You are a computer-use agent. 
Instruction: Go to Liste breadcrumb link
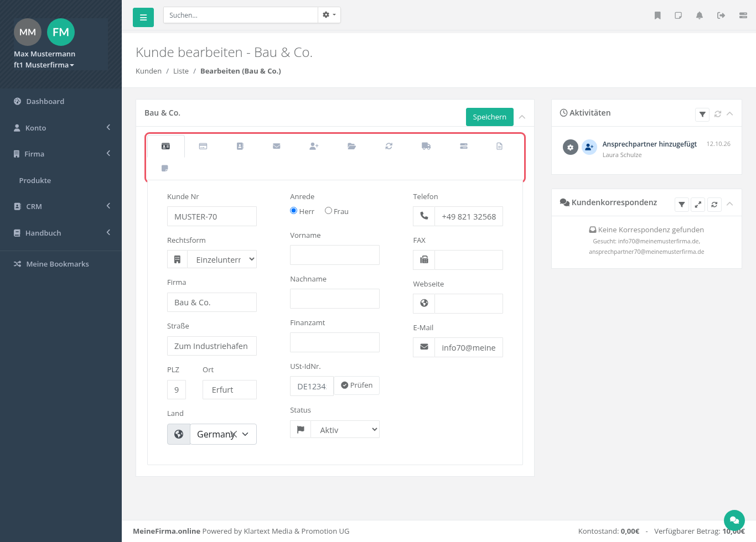pos(181,71)
